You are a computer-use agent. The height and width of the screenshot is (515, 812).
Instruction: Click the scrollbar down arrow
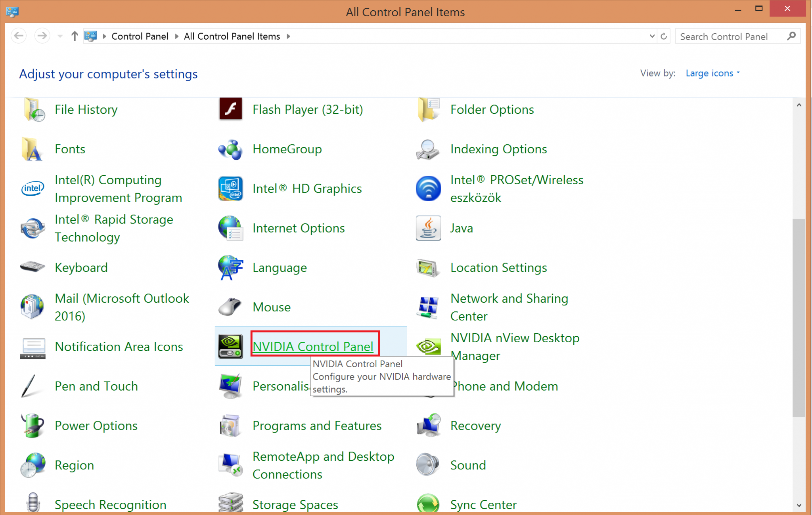click(x=799, y=505)
